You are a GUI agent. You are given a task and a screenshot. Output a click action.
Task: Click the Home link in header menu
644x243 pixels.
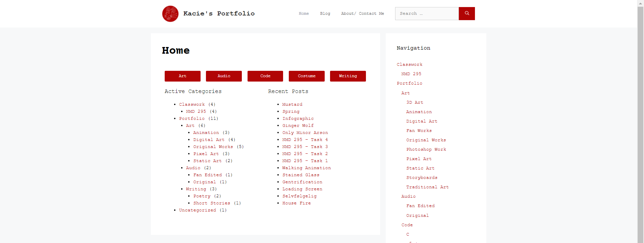point(304,13)
